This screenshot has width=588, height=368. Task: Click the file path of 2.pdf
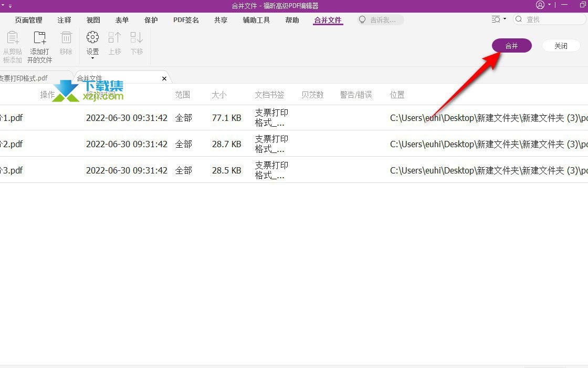(489, 144)
